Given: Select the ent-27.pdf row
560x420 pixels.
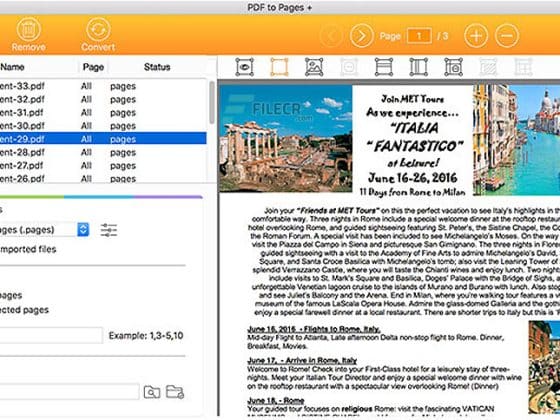Looking at the screenshot, I should (103, 165).
